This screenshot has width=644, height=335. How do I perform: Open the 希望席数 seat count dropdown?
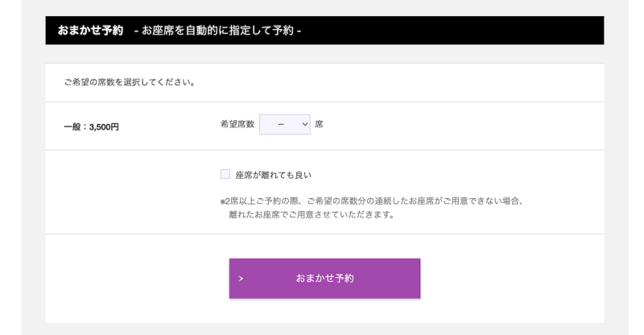tap(285, 124)
